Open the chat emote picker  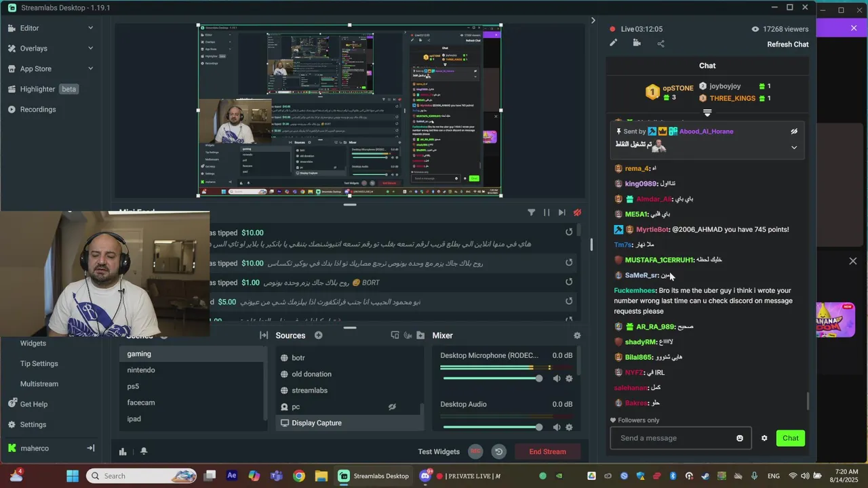pyautogui.click(x=740, y=438)
